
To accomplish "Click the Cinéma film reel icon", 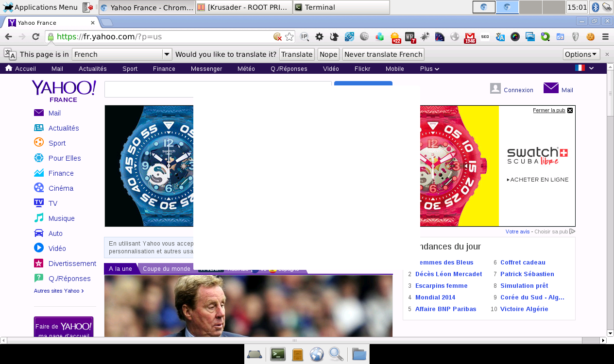I will pyautogui.click(x=39, y=188).
